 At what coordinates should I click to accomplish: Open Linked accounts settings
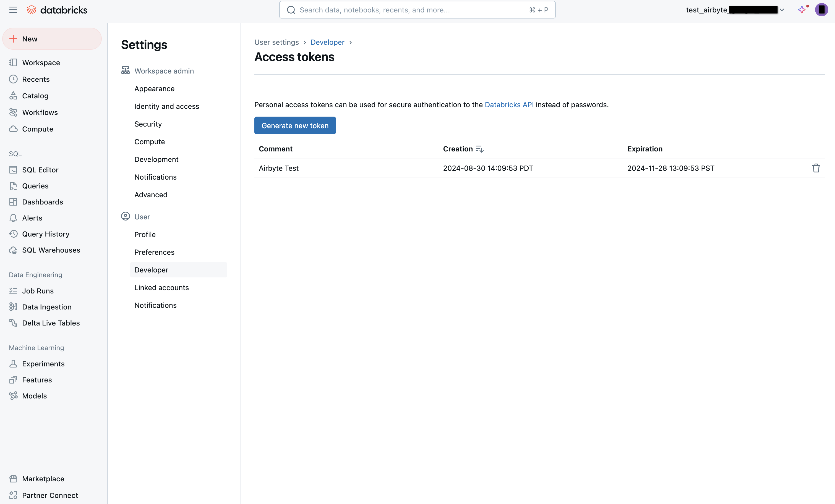pos(162,288)
